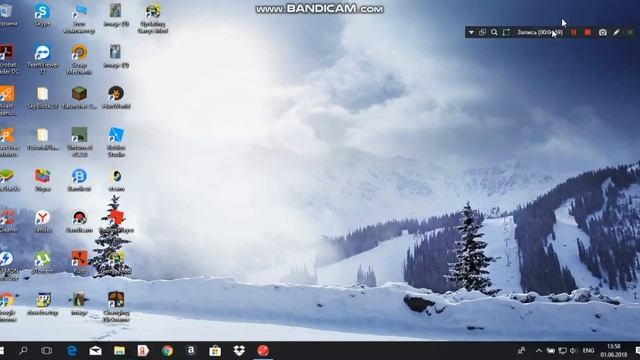
Task: Switch to Bandicam in the taskbar
Action: (263, 351)
